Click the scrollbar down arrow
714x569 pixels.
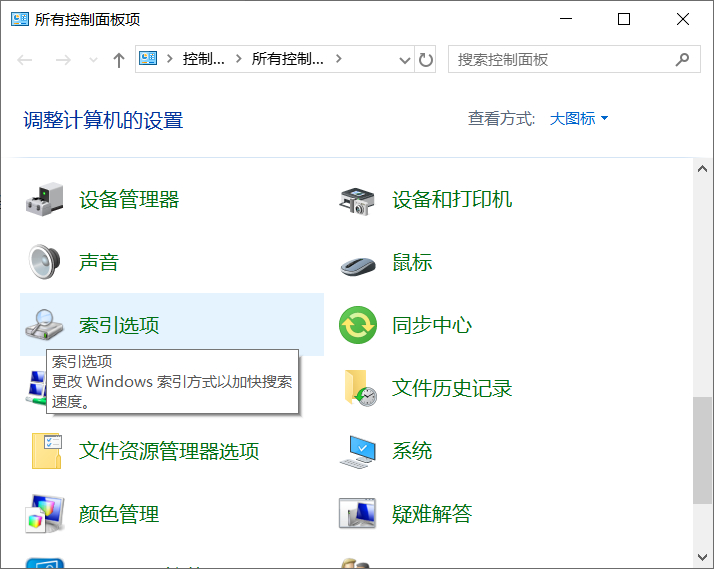702,557
